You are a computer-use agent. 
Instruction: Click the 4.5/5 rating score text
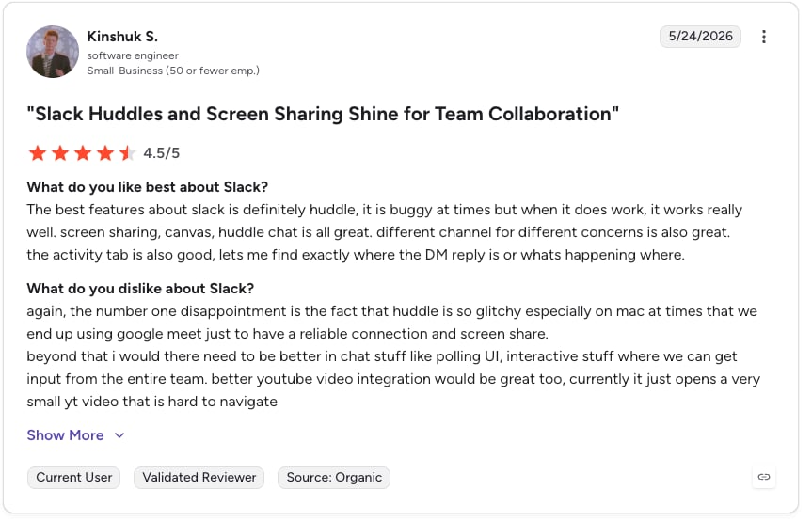click(x=162, y=153)
